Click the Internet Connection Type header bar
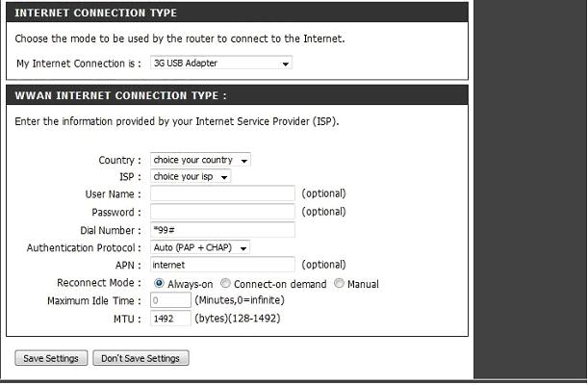This screenshot has height=385, width=588. tap(239, 13)
